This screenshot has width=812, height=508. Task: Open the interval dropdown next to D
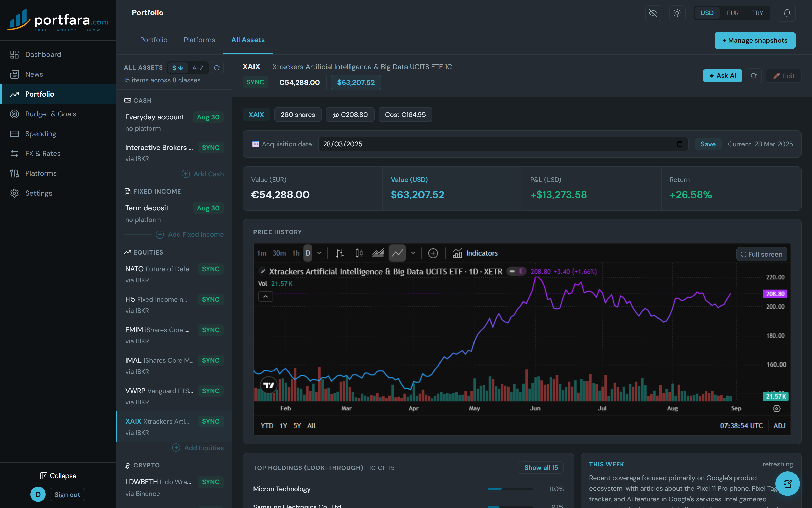point(319,253)
